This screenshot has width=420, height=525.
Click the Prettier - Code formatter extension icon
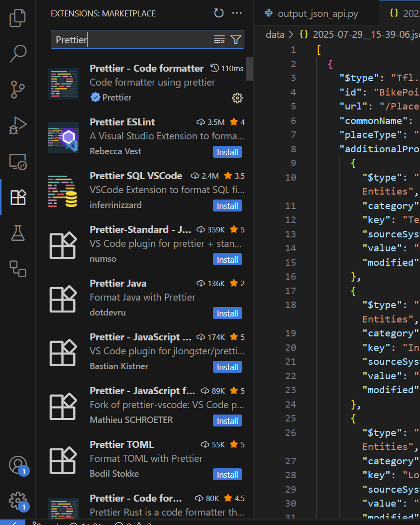pos(63,84)
